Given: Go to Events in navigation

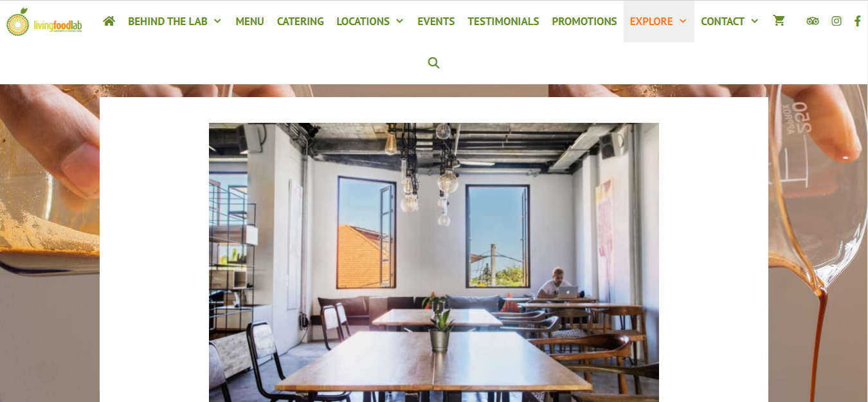Looking at the screenshot, I should (x=436, y=21).
